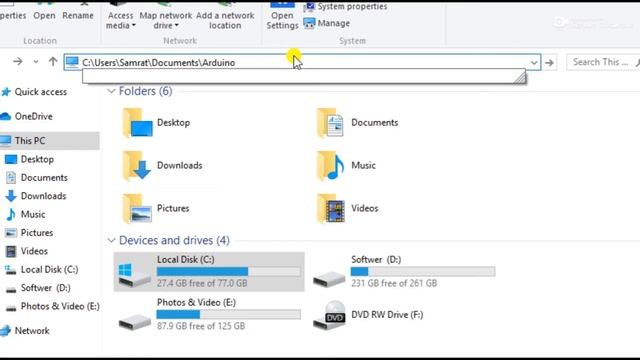Select Photos & Video (E:) in navigation pane
Screen dimensions: 640x360
coord(52,306)
